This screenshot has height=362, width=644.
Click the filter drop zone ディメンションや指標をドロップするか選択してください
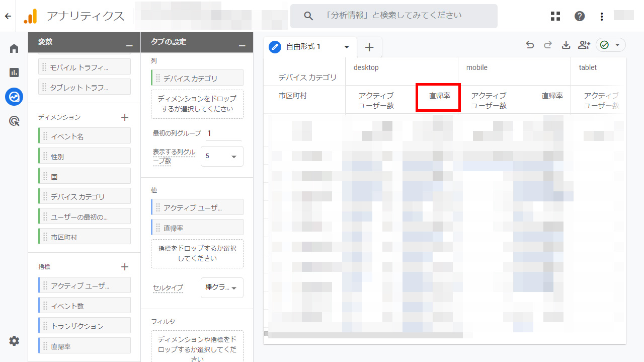point(197,346)
